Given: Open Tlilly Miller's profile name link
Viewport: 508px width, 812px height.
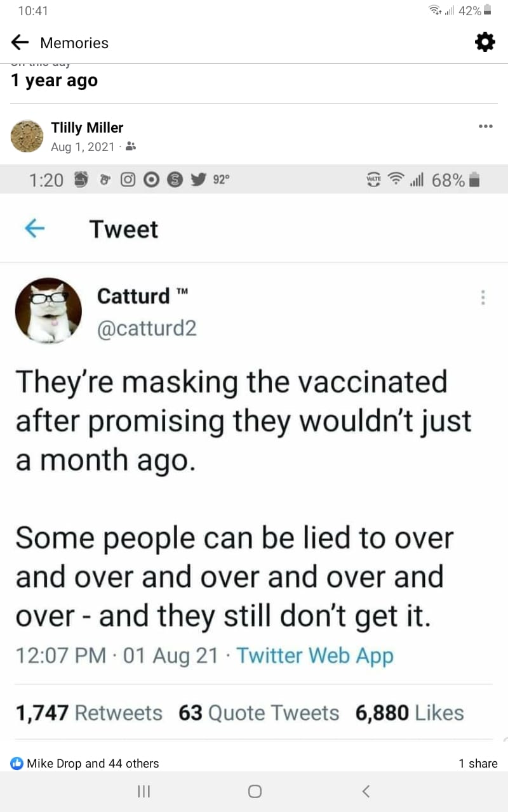Looking at the screenshot, I should pos(87,128).
